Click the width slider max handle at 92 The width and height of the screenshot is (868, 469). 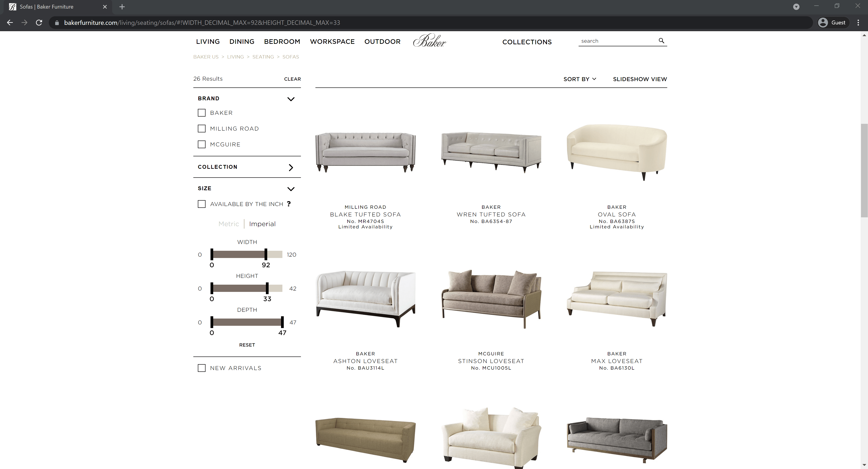(266, 254)
